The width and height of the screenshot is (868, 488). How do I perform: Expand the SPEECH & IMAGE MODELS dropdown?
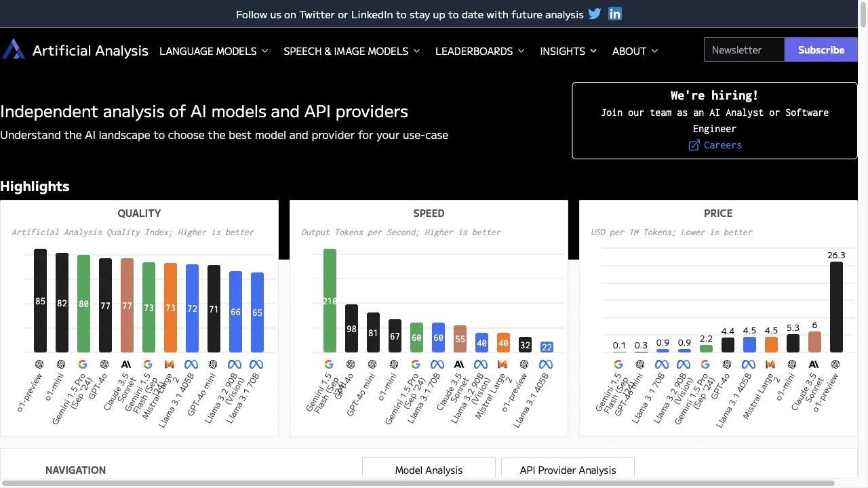352,51
